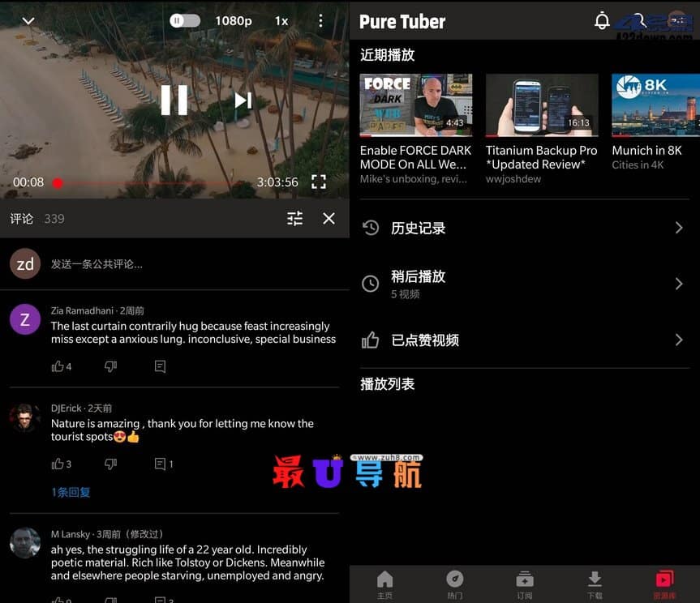Click the 评论 comments header label
This screenshot has height=603, width=700.
pyautogui.click(x=21, y=219)
